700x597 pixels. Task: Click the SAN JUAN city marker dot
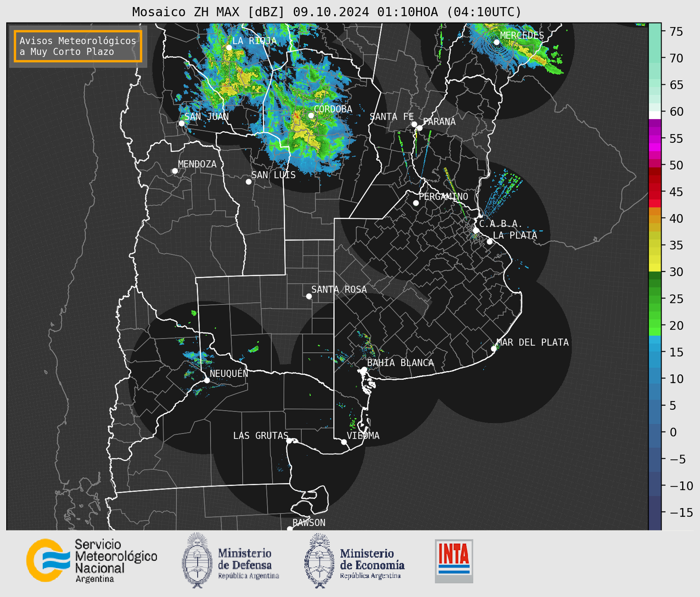pos(181,123)
